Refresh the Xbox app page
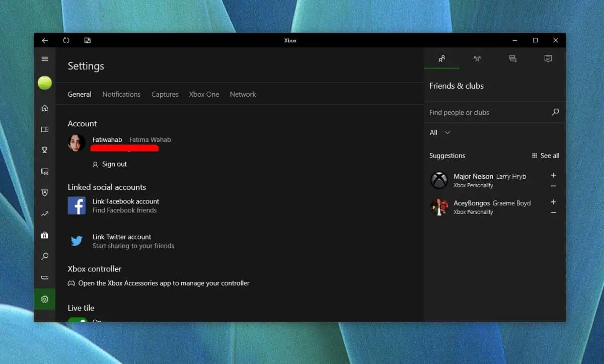 tap(66, 40)
